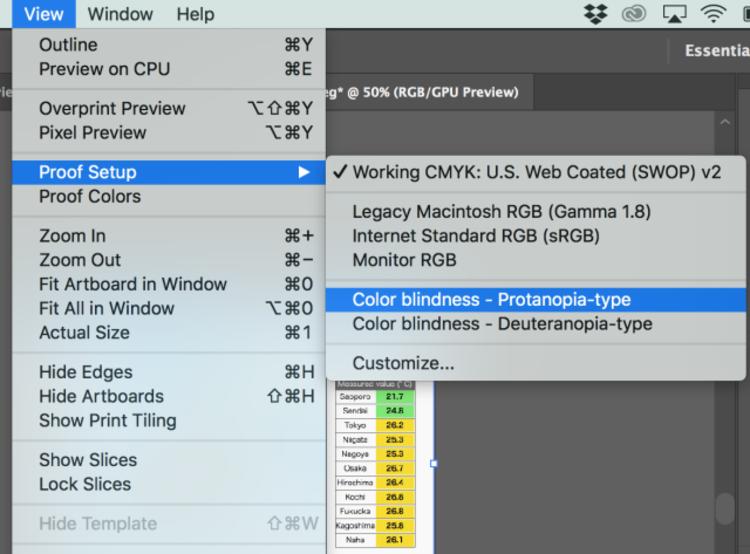Toggle the checked Working CMYK SWOP v2 option
The image size is (750, 554).
tap(535, 172)
